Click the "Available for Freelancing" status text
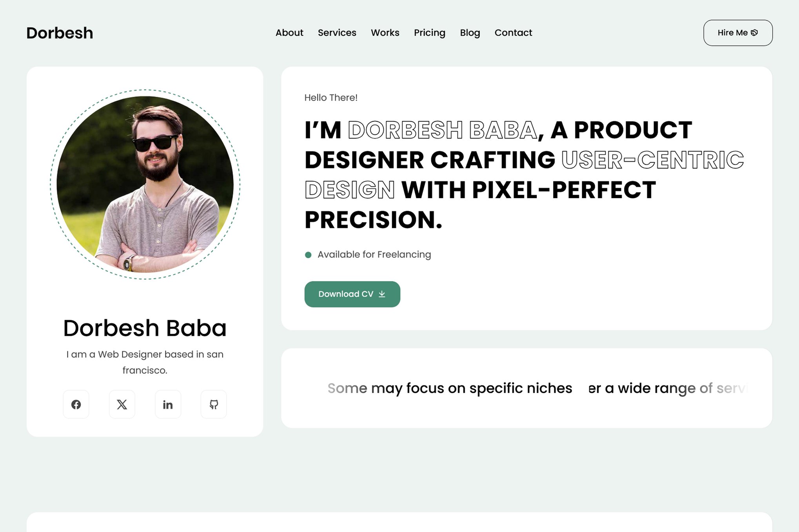Viewport: 799px width, 532px height. tap(374, 255)
